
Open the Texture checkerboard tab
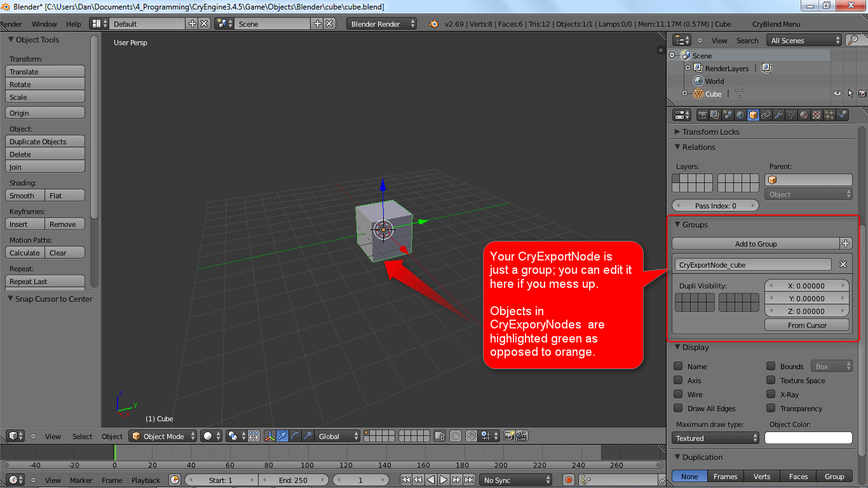coord(817,115)
